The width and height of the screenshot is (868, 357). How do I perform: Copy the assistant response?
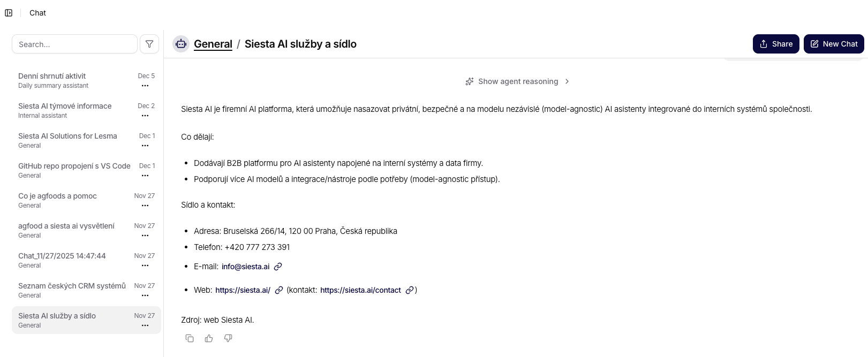point(190,338)
